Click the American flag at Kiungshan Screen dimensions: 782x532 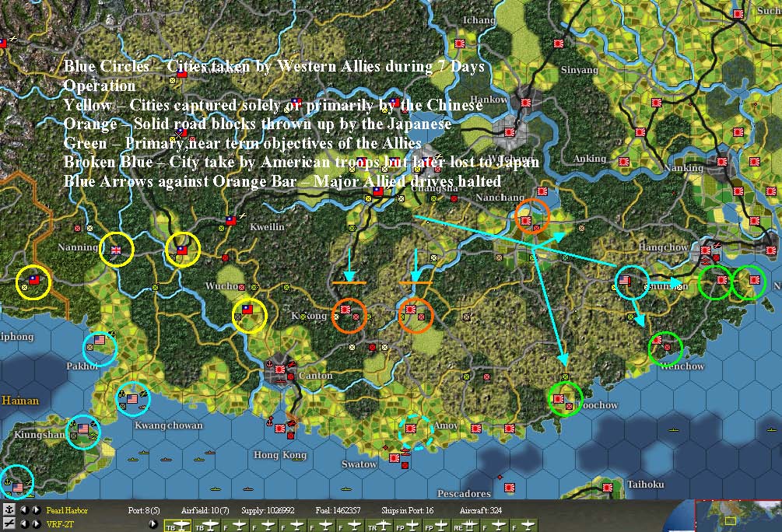(83, 429)
